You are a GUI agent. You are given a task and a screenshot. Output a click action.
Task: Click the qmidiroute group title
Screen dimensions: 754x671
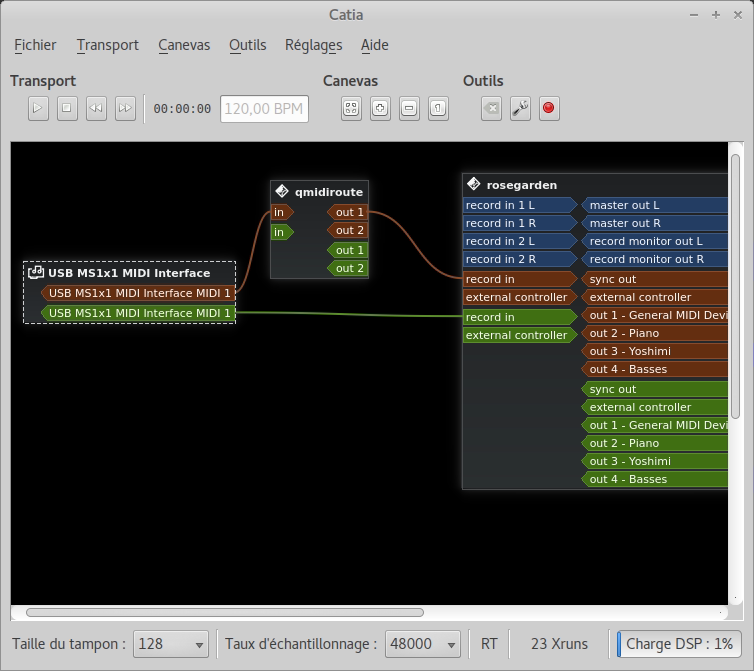tap(329, 192)
